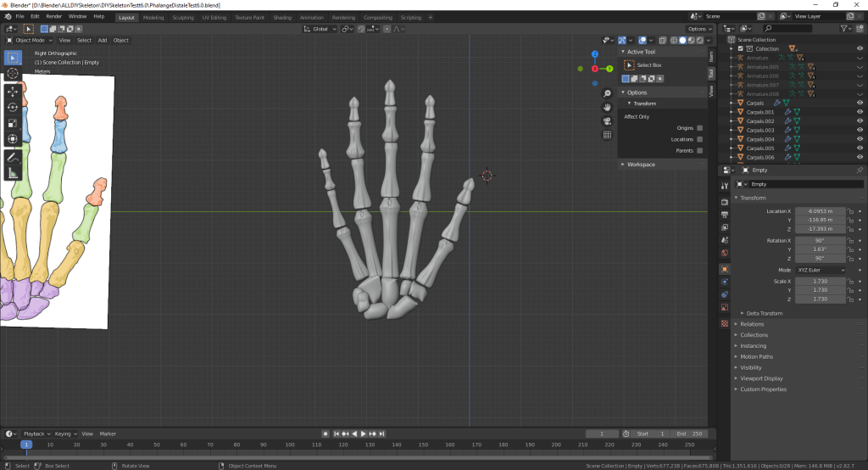Open the XYZ Euler rotation mode dropdown

[820, 270]
